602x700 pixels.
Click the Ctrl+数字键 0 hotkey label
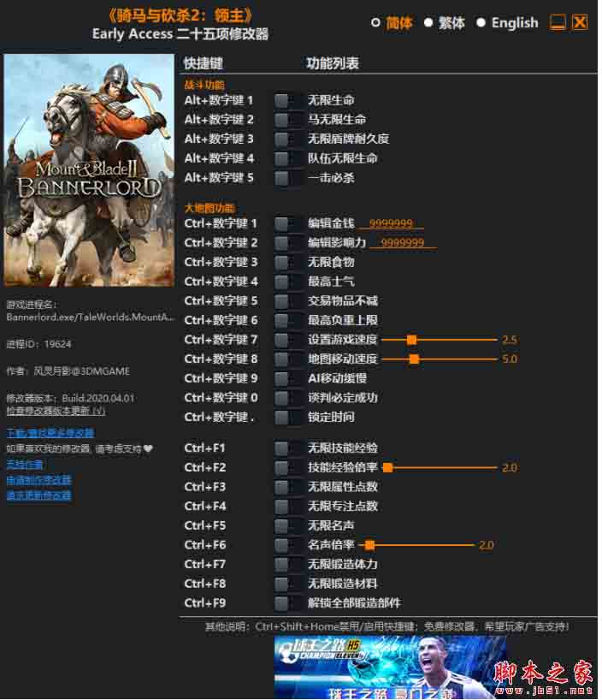(x=221, y=398)
